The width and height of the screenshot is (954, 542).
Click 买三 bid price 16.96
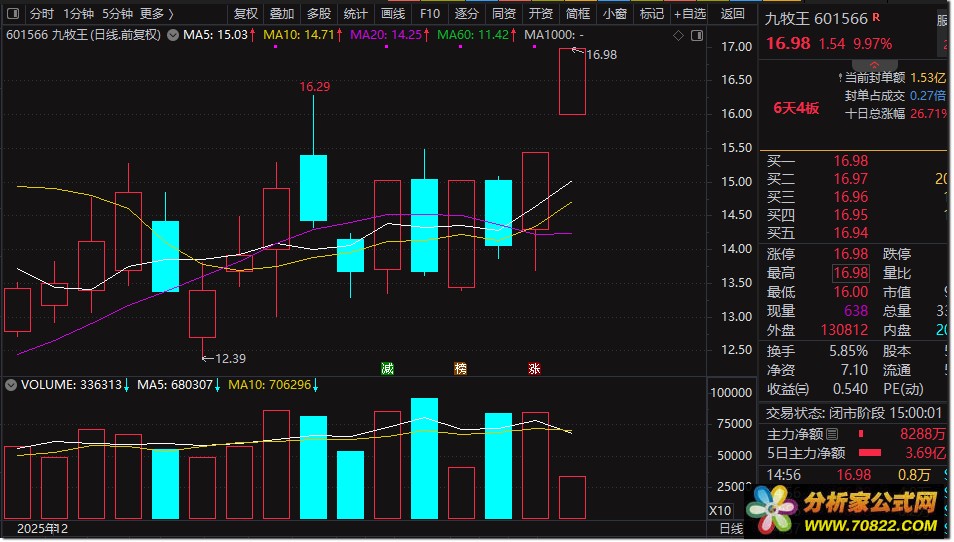pyautogui.click(x=850, y=197)
